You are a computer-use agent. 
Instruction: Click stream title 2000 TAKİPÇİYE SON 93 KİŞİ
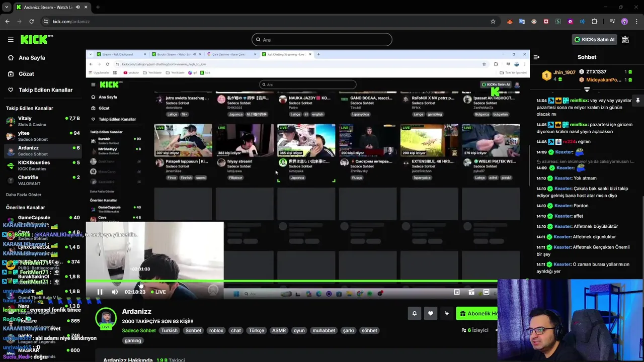[157, 321]
